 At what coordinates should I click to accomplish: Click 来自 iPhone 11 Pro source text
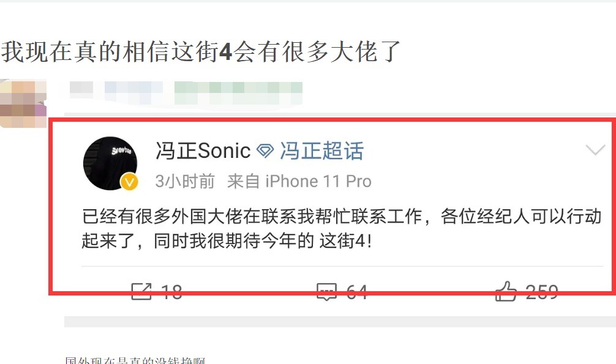[x=299, y=182]
